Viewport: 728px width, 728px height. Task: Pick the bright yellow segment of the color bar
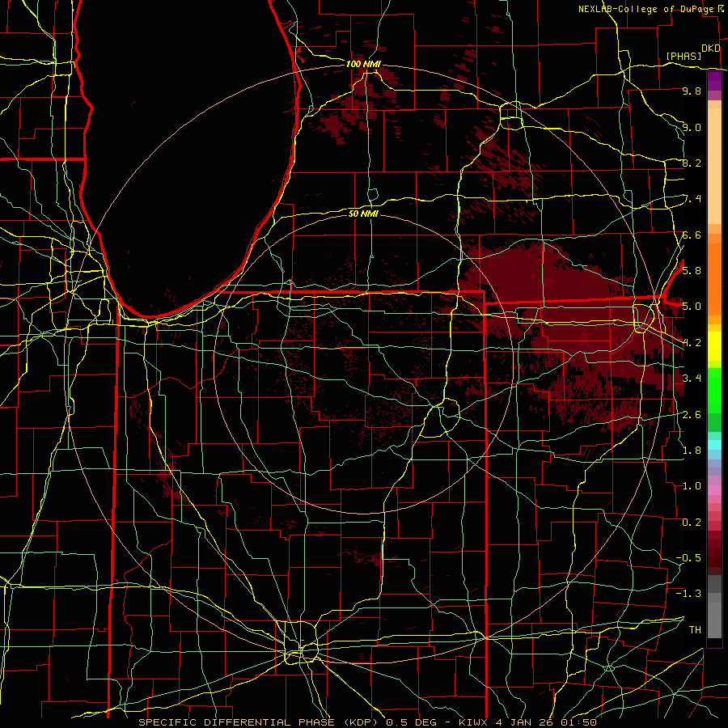(714, 346)
